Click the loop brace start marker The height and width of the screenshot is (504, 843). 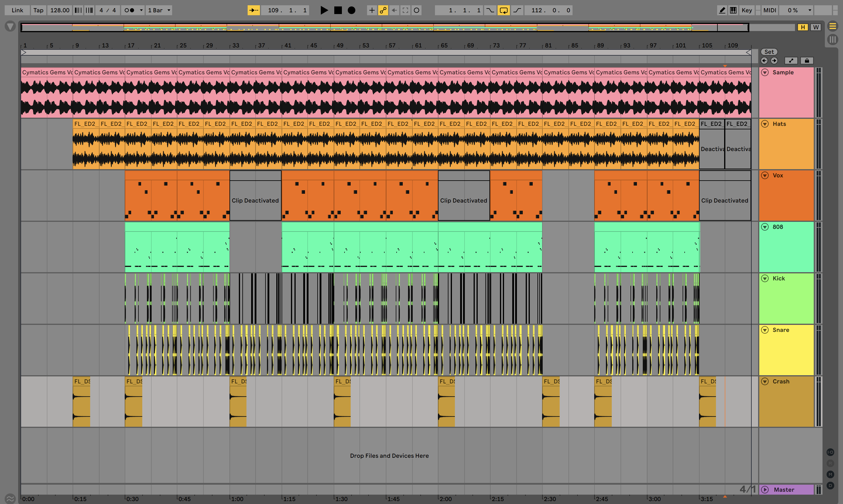24,52
